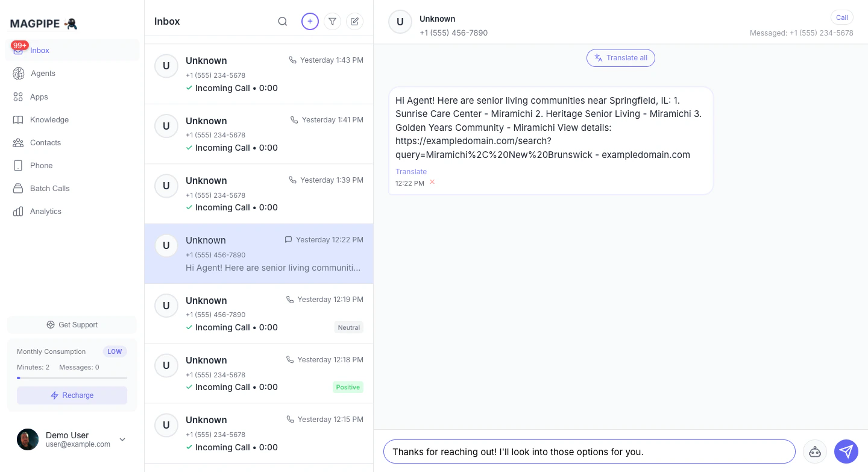Click the Knowledge book icon
The height and width of the screenshot is (472, 868).
click(18, 119)
